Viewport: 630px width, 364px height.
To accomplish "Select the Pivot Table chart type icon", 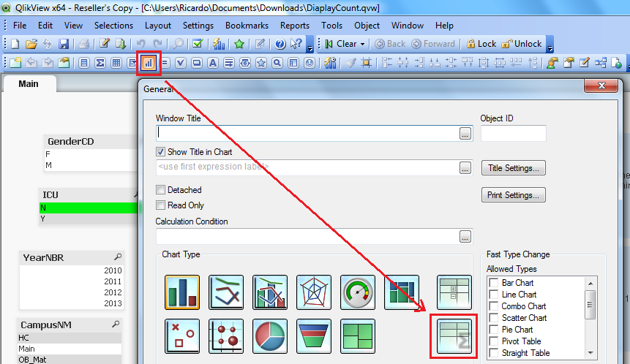I will tap(454, 292).
